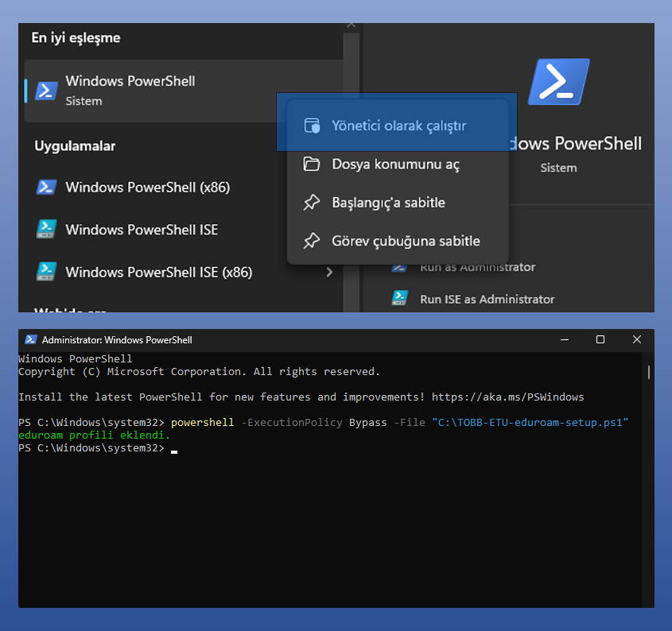
Task: Choose Dosya konumunu aç menu entry
Action: tap(395, 165)
